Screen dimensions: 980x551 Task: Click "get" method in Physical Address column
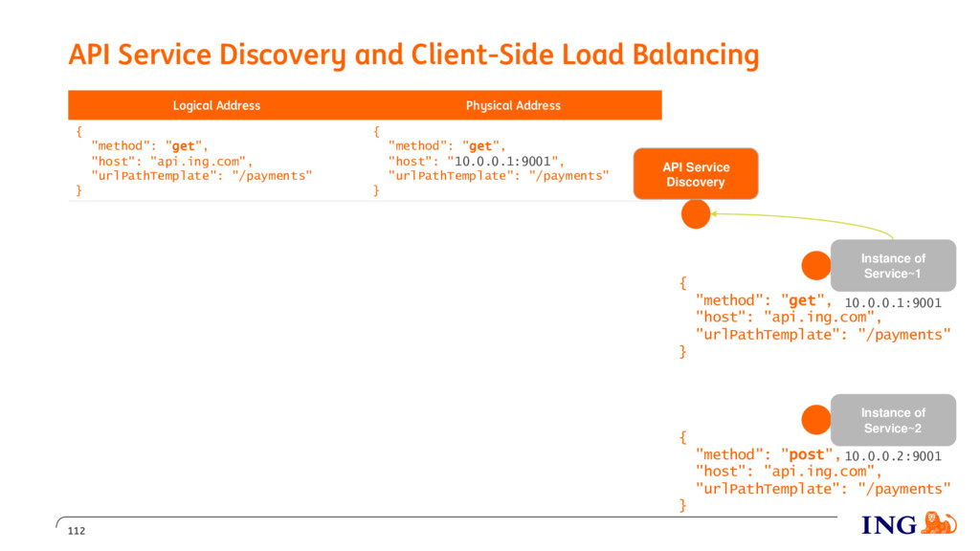(x=480, y=146)
